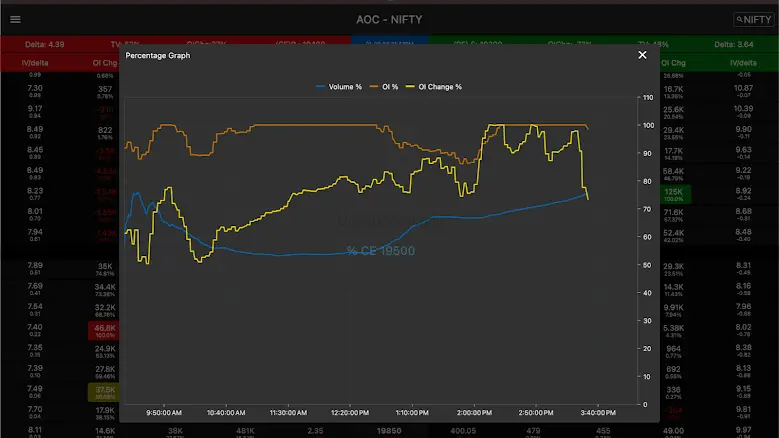The width and height of the screenshot is (779, 438).
Task: Click the 8.23 IV value
Action: (x=35, y=191)
